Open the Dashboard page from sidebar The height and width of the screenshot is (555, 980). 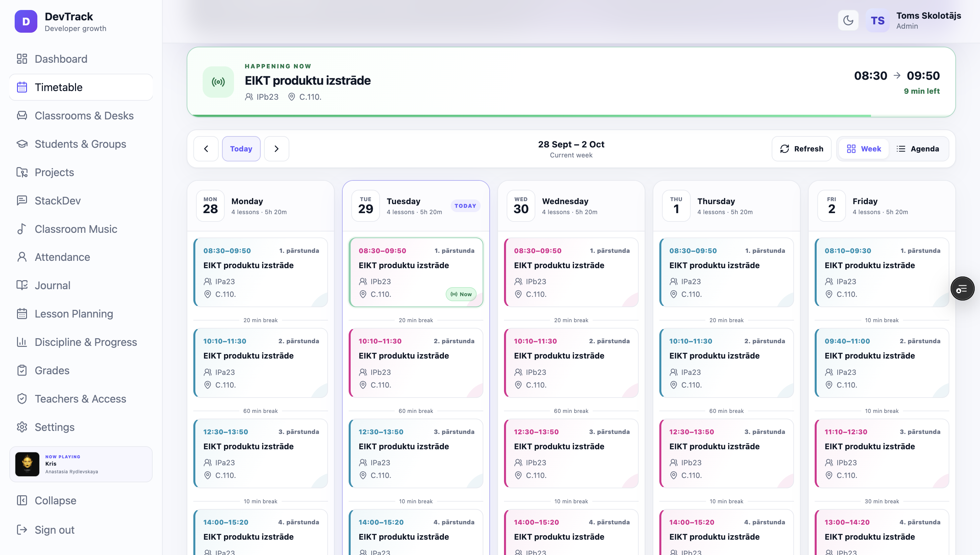coord(81,59)
